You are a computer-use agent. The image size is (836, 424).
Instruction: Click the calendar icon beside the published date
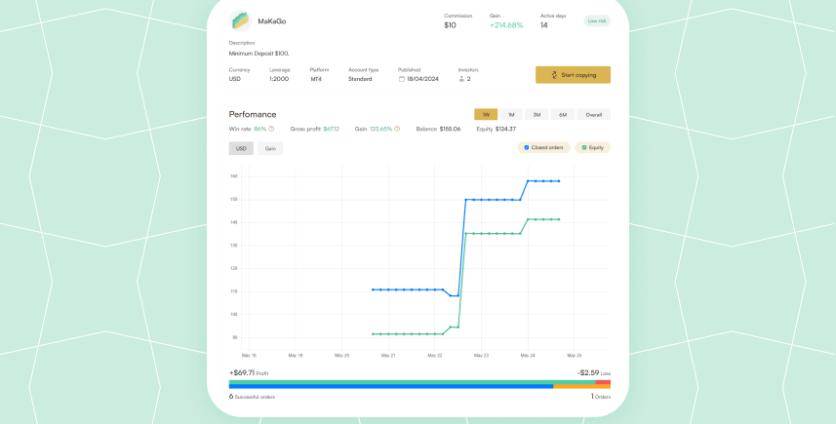coord(401,78)
